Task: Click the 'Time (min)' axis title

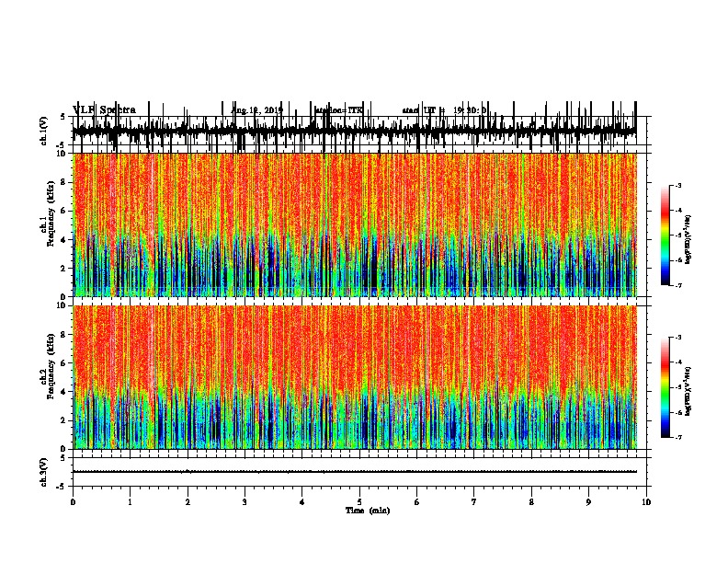Action: pos(368,511)
